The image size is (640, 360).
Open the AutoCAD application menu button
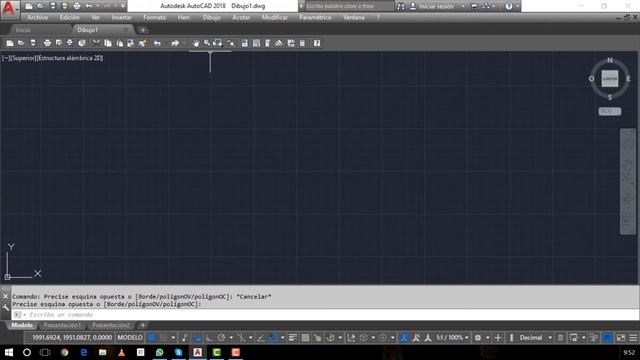tap(9, 9)
